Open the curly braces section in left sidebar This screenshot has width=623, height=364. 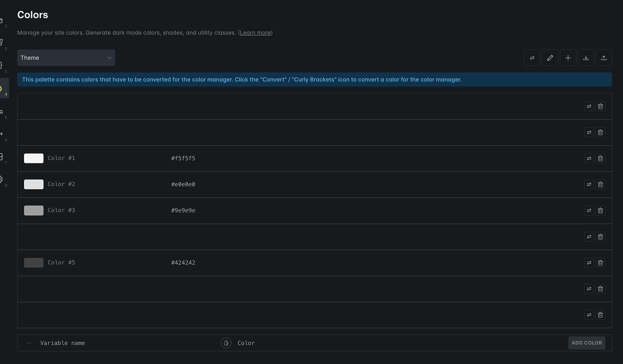(1, 65)
